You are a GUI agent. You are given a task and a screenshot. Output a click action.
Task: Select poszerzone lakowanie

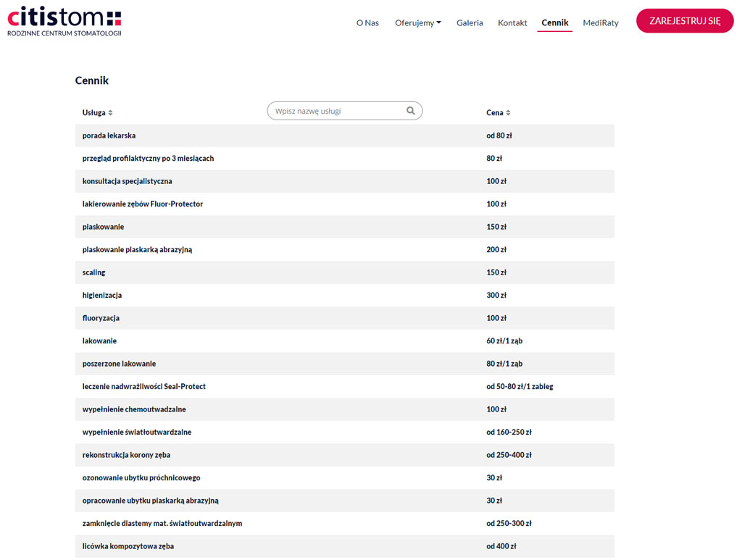[120, 364]
